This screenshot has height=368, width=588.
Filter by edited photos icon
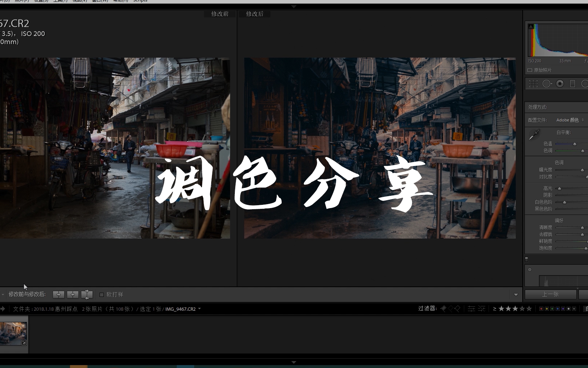pyautogui.click(x=471, y=309)
